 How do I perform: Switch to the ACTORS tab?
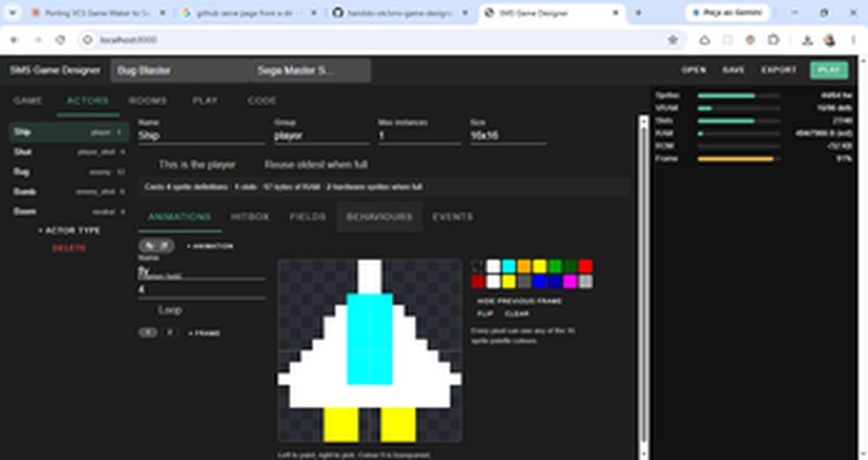[88, 101]
